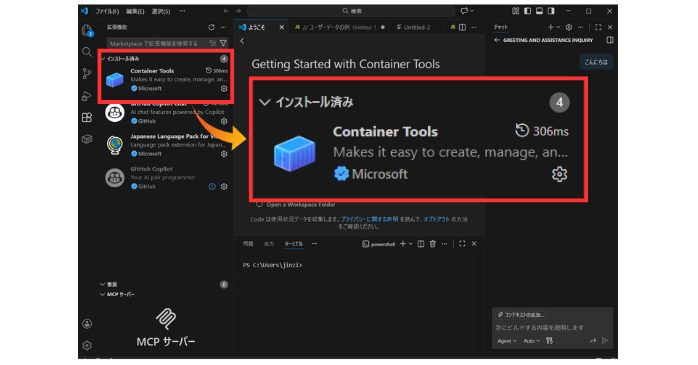Open the 選択(S) menu

click(161, 12)
